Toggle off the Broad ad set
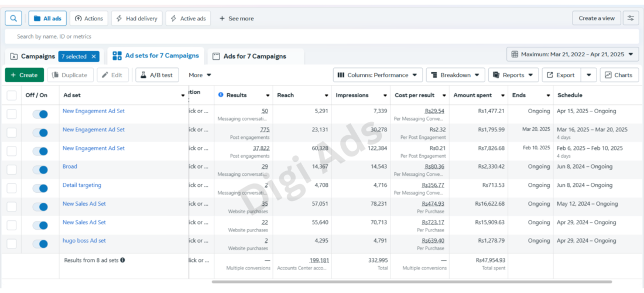The width and height of the screenshot is (644, 293). point(40,170)
